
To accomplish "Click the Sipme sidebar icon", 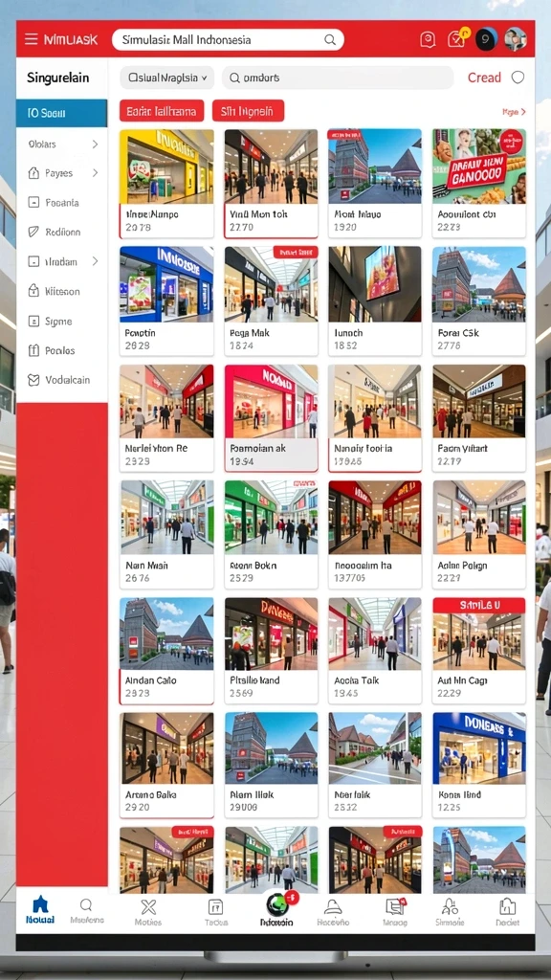I will click(x=33, y=322).
